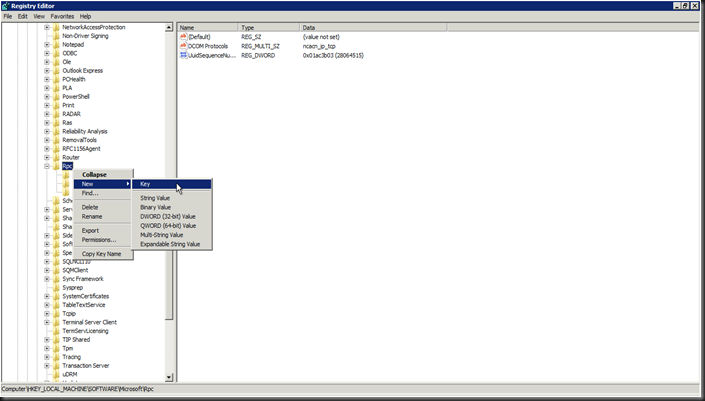Click the Reliability Analysis folder icon

pos(56,131)
